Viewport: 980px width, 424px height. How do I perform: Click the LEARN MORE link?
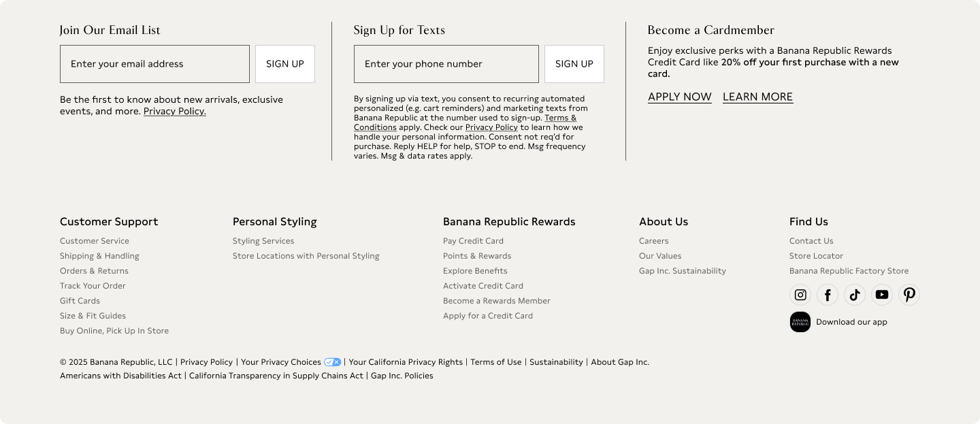(x=758, y=97)
